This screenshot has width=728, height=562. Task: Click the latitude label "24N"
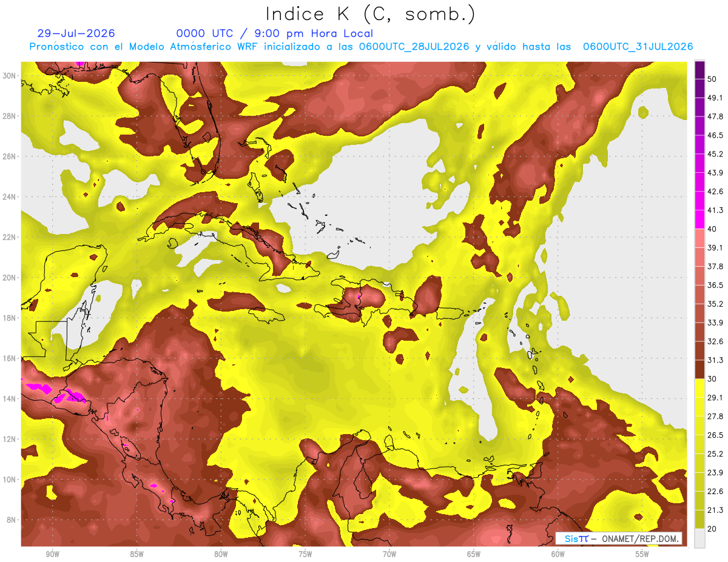pos(9,197)
